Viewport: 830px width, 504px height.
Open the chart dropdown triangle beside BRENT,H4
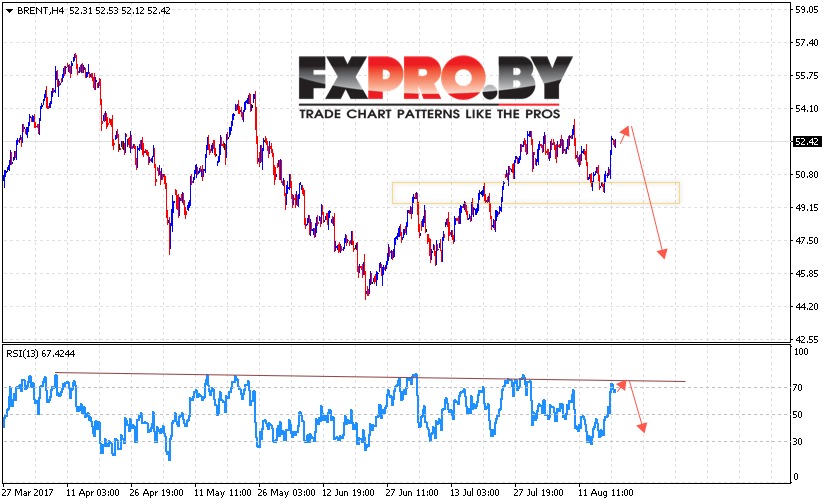point(9,11)
